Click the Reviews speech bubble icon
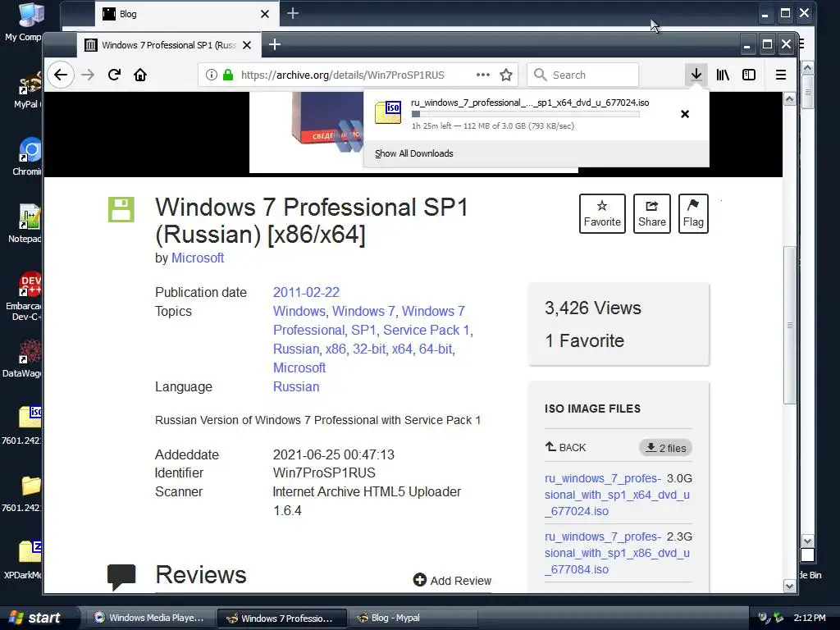Image resolution: width=840 pixels, height=630 pixels. pyautogui.click(x=121, y=577)
